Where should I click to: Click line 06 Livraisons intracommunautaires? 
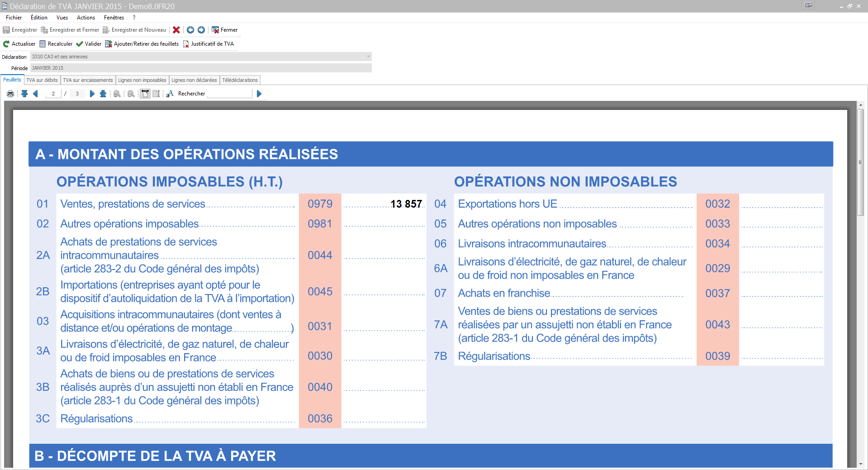[x=532, y=244]
